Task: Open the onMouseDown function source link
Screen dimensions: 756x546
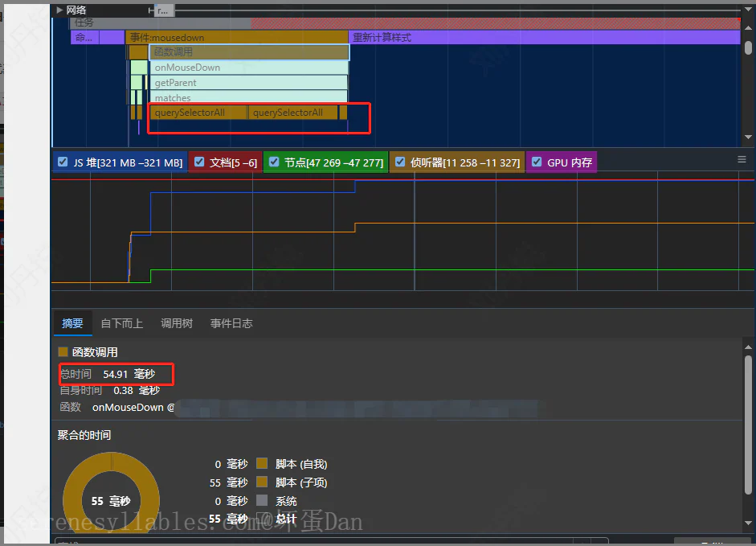Action: pyautogui.click(x=133, y=408)
